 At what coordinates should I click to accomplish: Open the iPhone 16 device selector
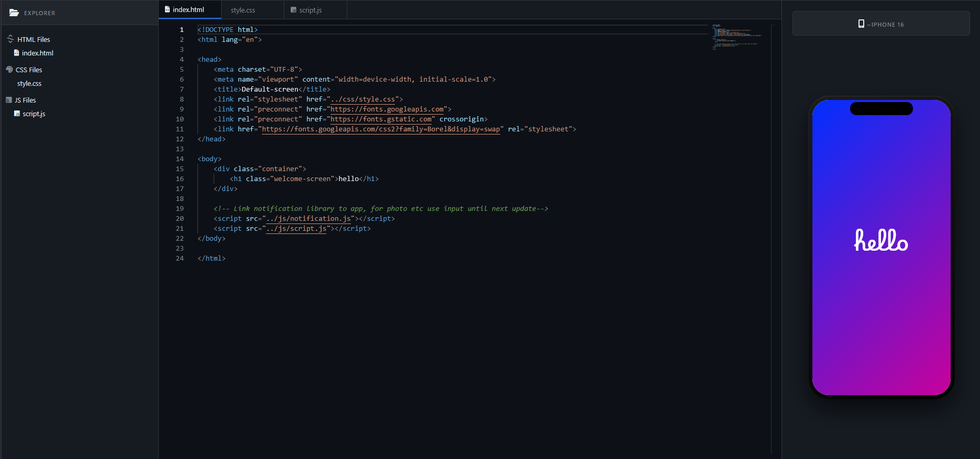pos(881,24)
